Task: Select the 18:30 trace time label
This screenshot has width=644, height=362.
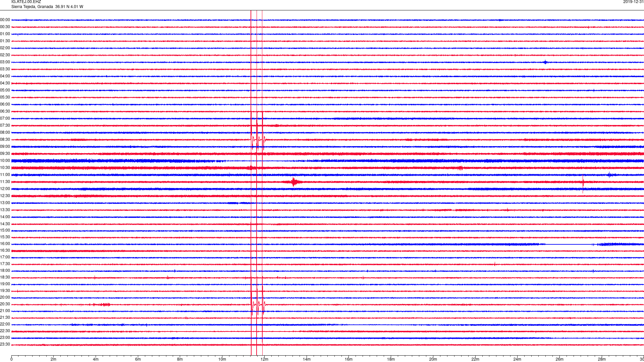Action: [5, 278]
